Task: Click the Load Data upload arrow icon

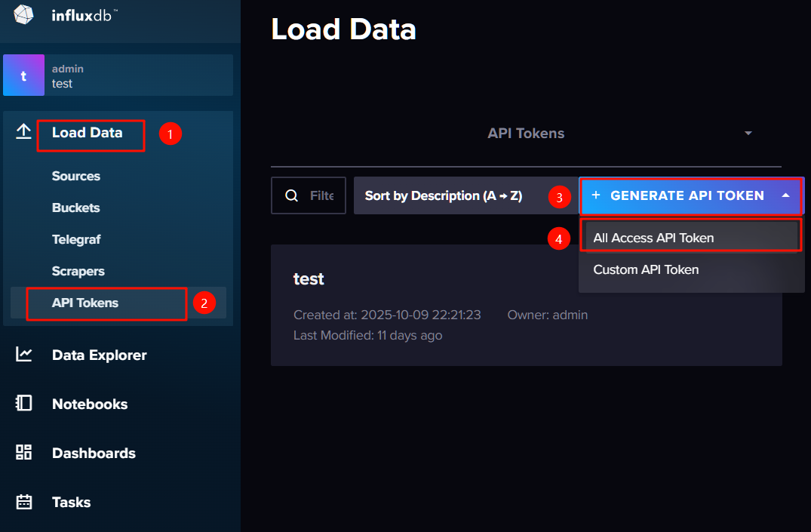Action: pyautogui.click(x=23, y=132)
